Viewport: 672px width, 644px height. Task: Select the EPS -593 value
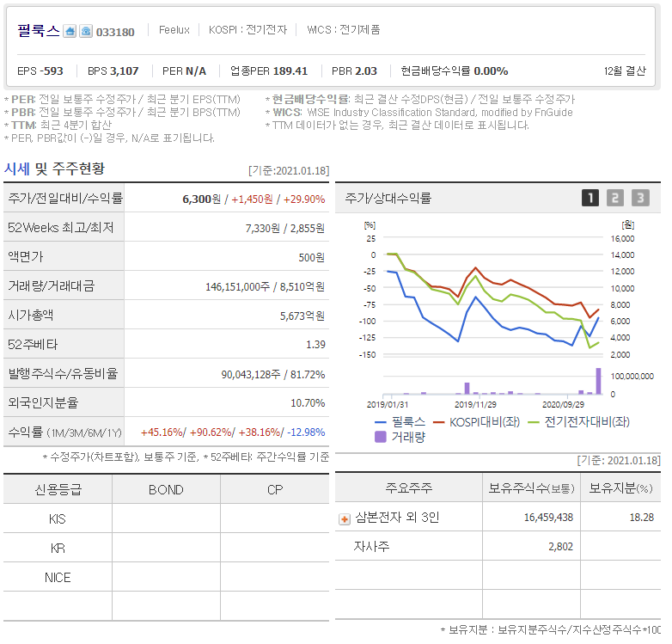point(40,71)
